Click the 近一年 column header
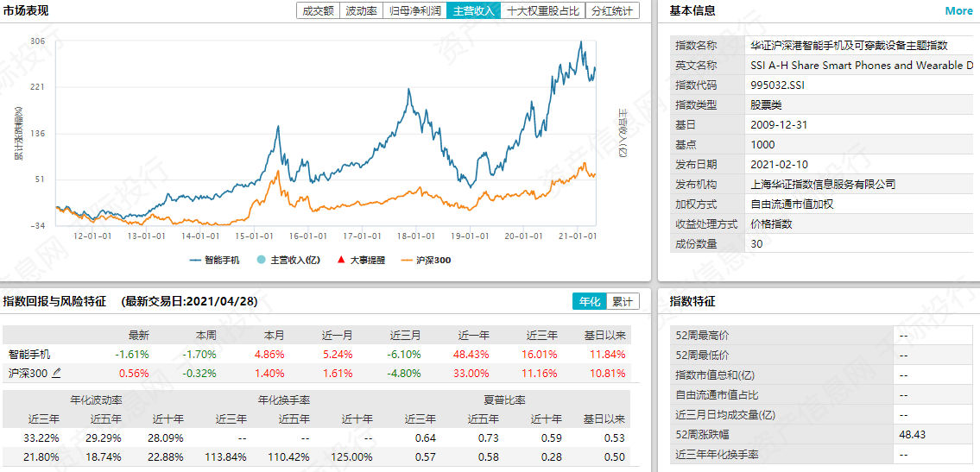 pos(474,335)
